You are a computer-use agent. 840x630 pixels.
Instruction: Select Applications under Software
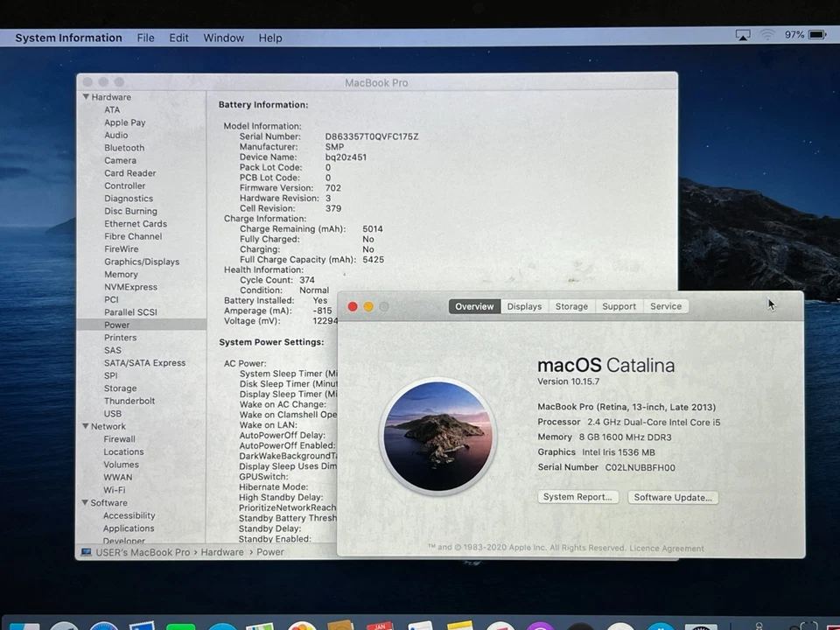[129, 528]
